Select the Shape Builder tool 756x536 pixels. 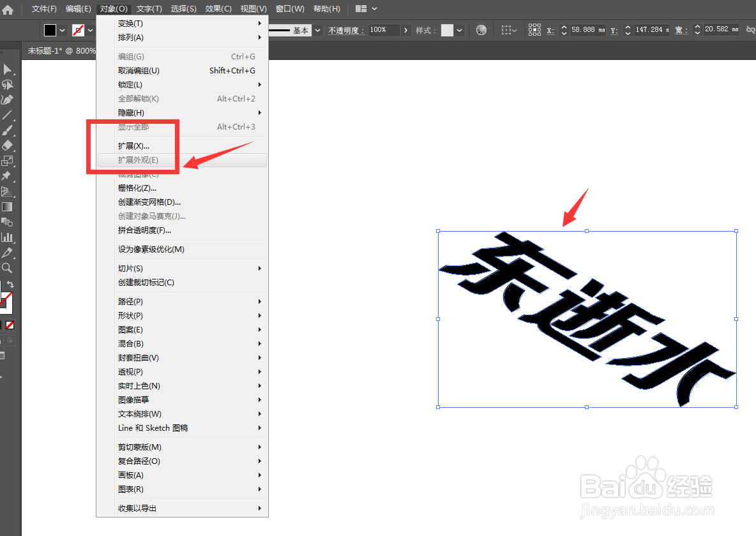(x=7, y=221)
